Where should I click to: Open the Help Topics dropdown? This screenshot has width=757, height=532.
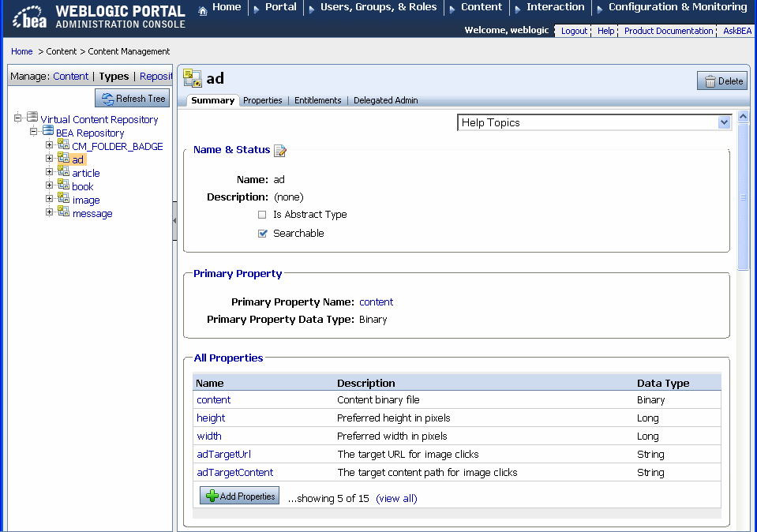point(594,122)
